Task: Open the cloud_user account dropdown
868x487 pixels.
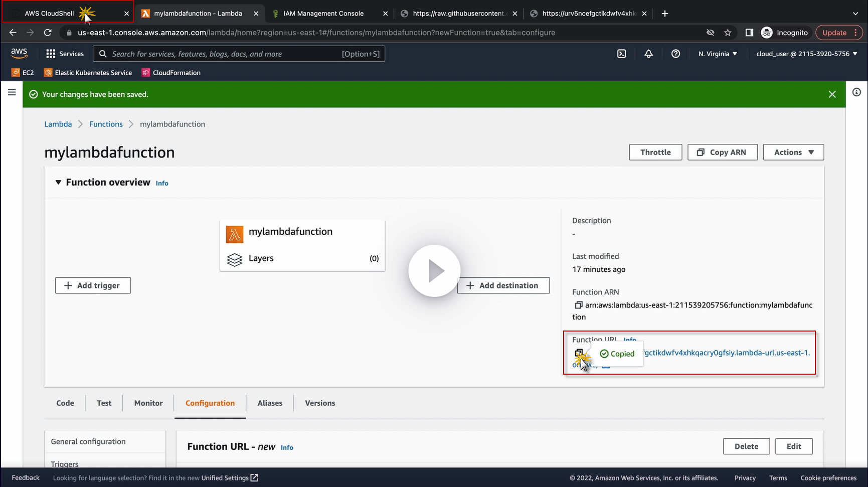Action: tap(807, 54)
